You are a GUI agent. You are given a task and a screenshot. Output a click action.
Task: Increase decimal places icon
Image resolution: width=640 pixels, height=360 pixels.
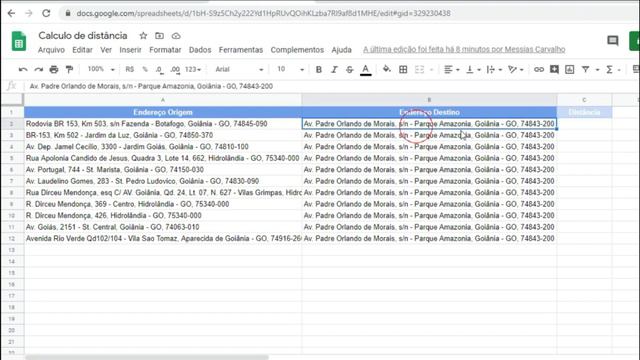(175, 70)
